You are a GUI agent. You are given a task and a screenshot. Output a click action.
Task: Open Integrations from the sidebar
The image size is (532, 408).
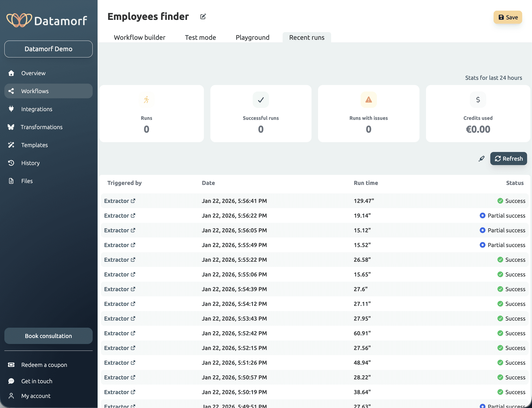(37, 109)
